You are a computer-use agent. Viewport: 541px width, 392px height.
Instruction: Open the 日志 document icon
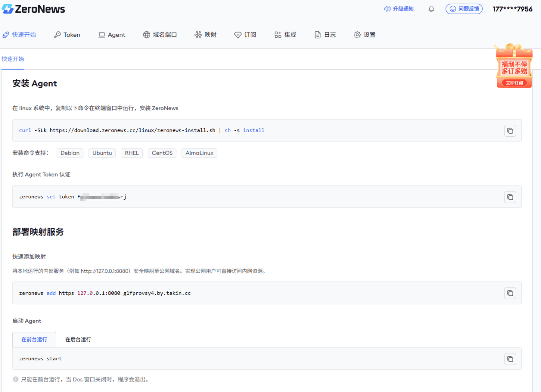(x=318, y=35)
